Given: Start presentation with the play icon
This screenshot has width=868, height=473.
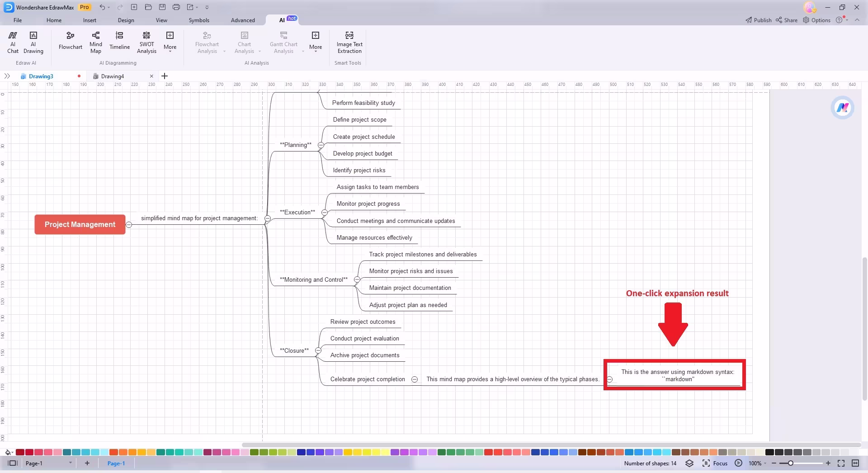Looking at the screenshot, I should [738, 464].
